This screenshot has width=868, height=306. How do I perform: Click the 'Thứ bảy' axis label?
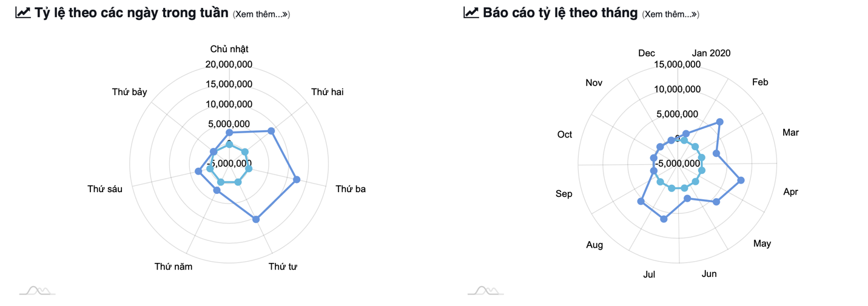(129, 92)
